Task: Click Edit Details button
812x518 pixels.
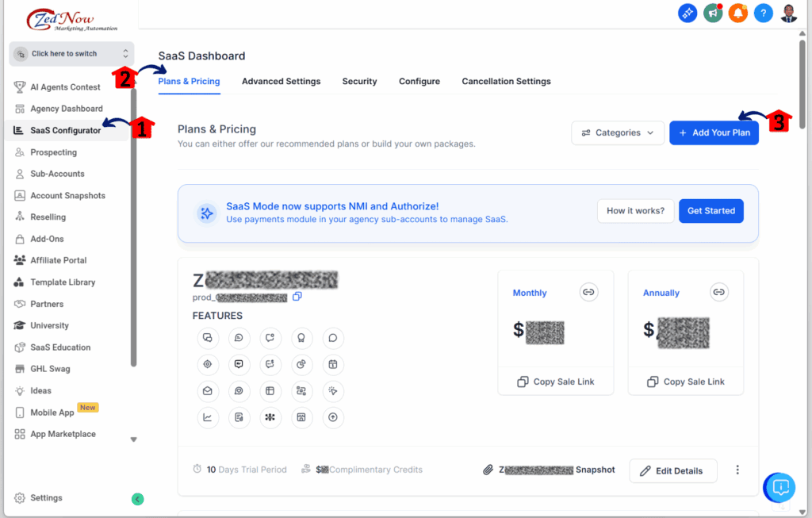Action: 673,471
